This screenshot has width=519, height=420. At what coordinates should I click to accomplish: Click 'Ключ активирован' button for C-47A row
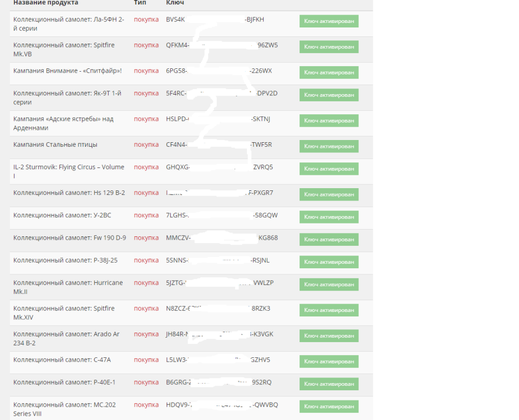click(329, 361)
